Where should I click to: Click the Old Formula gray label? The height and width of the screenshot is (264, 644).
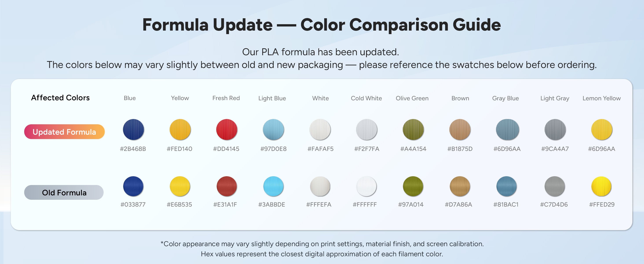point(64,192)
